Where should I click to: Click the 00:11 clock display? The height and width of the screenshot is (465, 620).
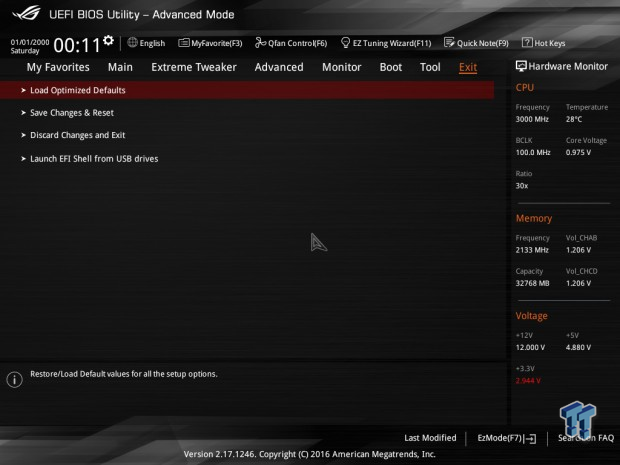[77, 45]
